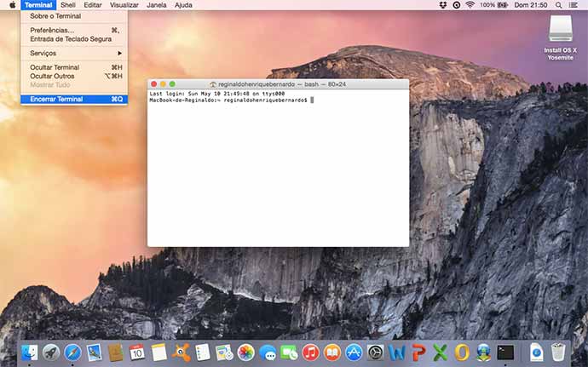Viewport: 588px width, 367px height.
Task: Launch the Photos app from the dock
Action: (245, 352)
